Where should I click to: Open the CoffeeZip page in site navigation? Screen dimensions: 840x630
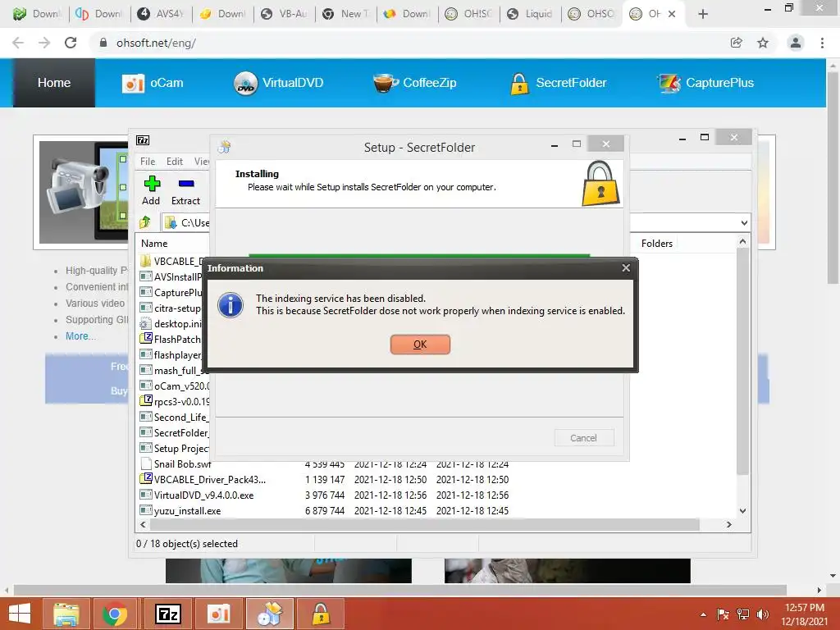point(414,83)
